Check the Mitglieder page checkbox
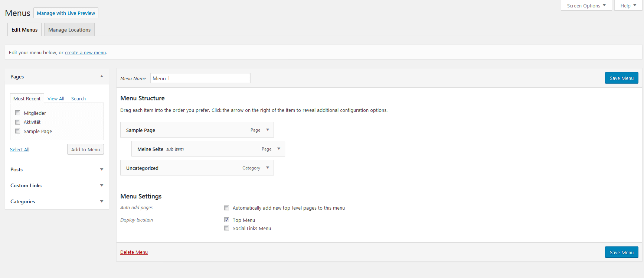The width and height of the screenshot is (644, 278). click(17, 113)
